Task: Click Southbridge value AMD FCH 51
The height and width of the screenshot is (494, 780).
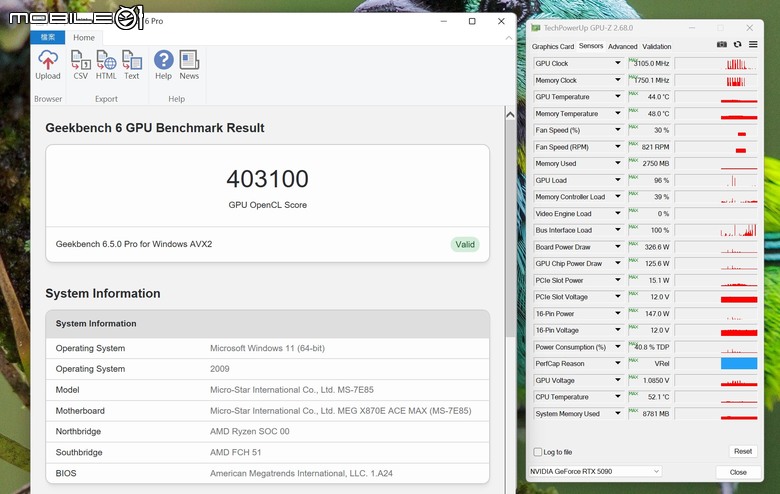Action: (x=235, y=452)
